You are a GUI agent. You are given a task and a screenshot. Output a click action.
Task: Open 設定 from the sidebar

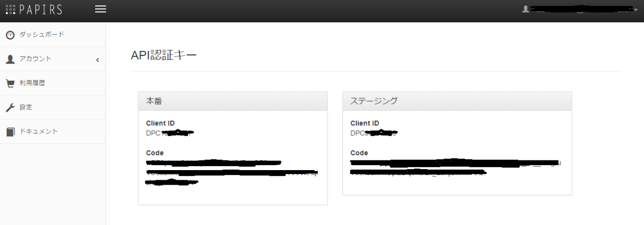point(26,107)
